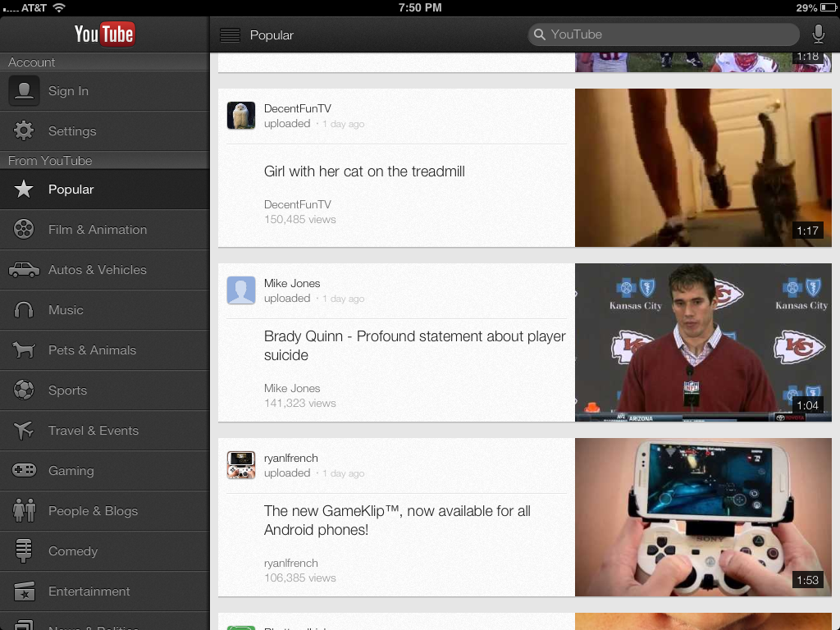Open the football video thumbnail at top
The width and height of the screenshot is (840, 630).
pyautogui.click(x=703, y=62)
